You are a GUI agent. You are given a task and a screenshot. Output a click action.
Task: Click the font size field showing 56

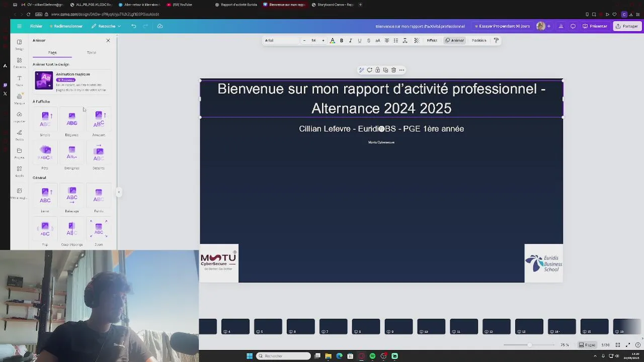[x=313, y=40]
